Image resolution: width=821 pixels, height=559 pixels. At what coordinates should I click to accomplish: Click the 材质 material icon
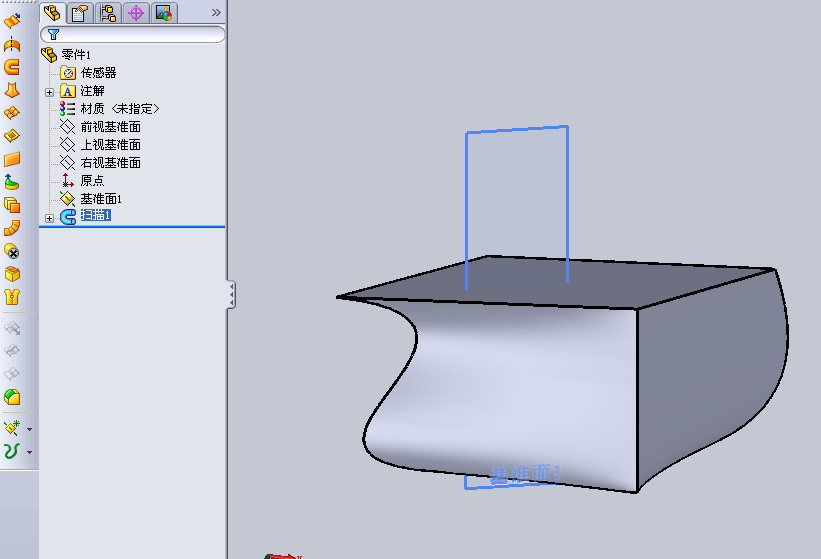click(68, 109)
